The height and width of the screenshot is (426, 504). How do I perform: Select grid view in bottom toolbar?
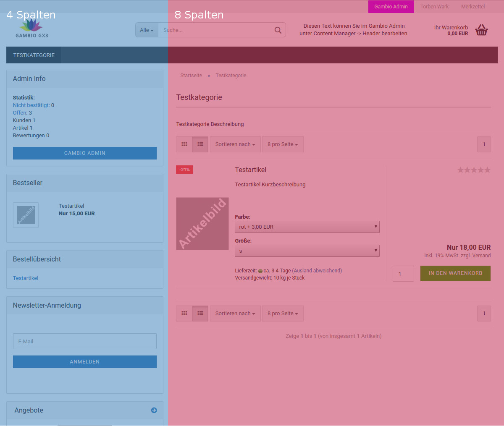point(184,314)
